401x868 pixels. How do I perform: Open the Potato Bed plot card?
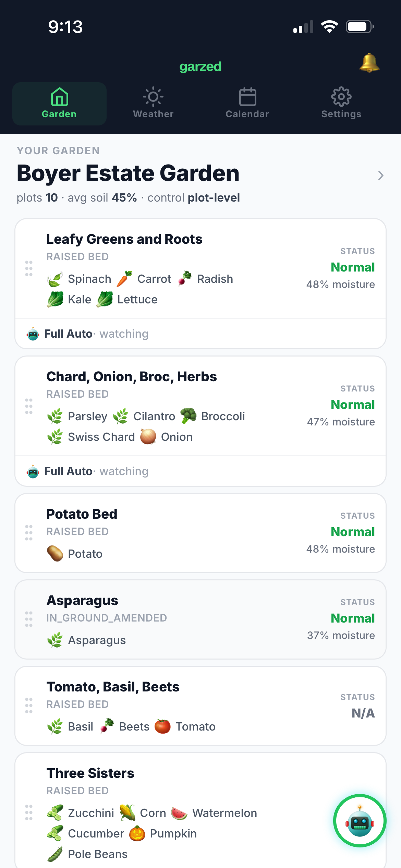(x=200, y=533)
